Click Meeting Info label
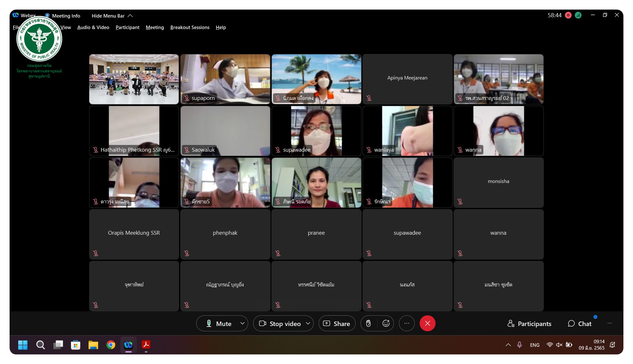Screen dimensions: 633x364 (66, 16)
